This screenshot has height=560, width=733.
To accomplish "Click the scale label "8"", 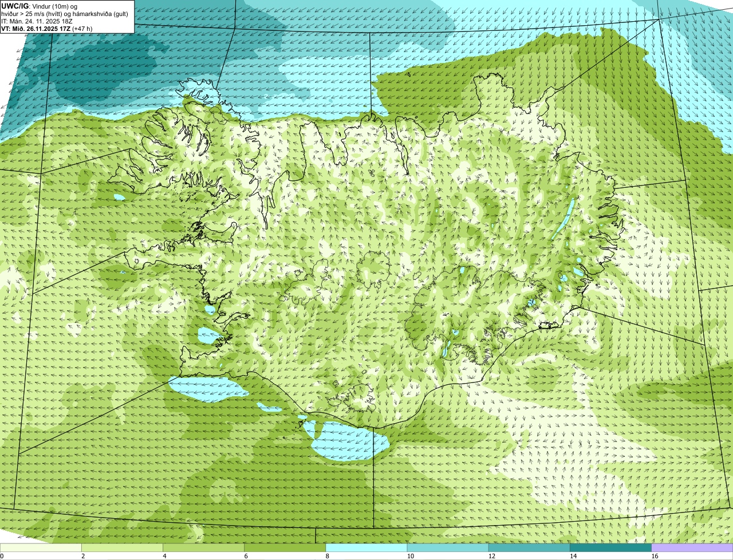I will [328, 556].
